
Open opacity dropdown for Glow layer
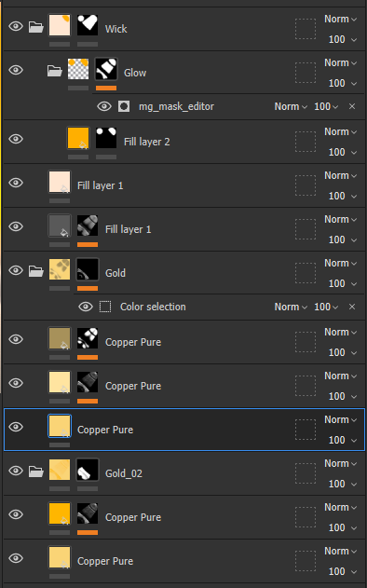[342, 83]
